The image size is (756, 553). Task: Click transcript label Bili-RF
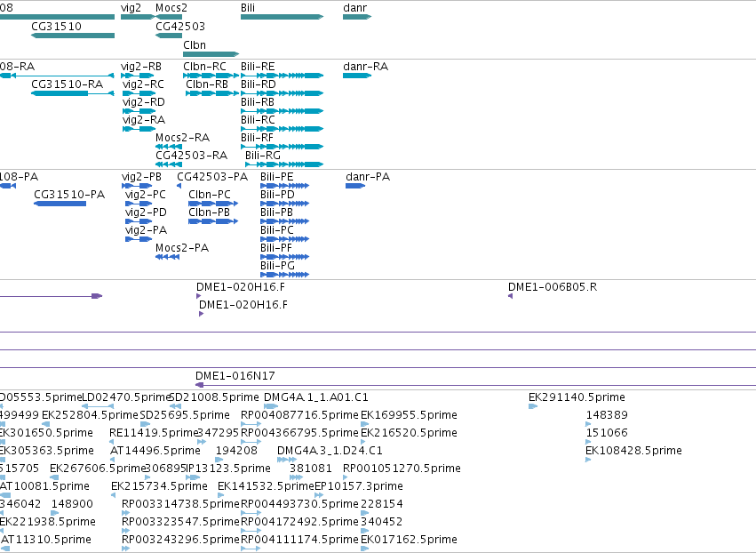(257, 138)
